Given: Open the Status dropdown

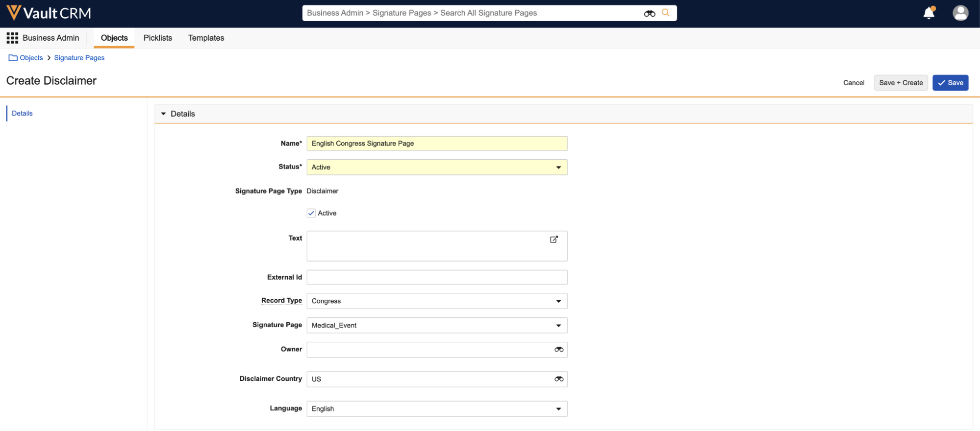Looking at the screenshot, I should (x=436, y=168).
